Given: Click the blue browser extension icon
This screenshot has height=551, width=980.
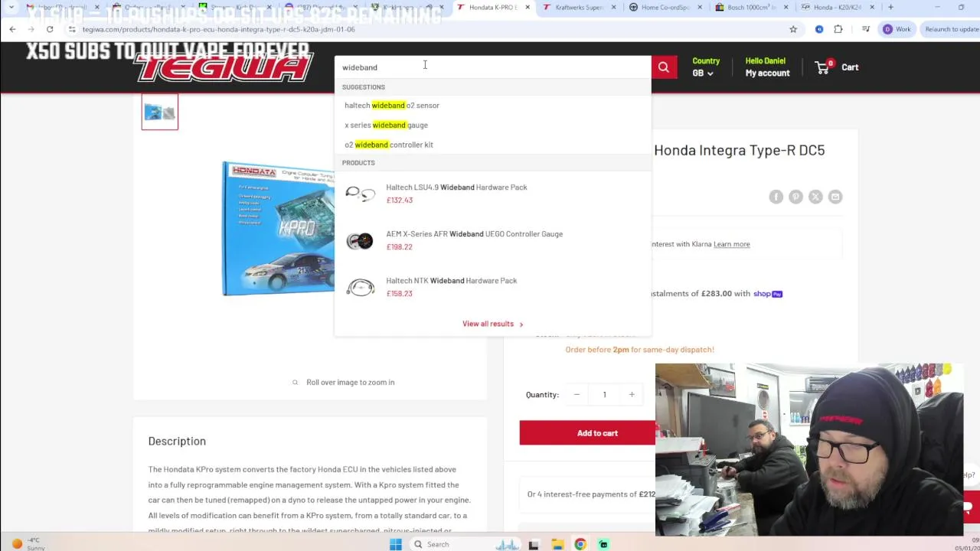Looking at the screenshot, I should 819,29.
